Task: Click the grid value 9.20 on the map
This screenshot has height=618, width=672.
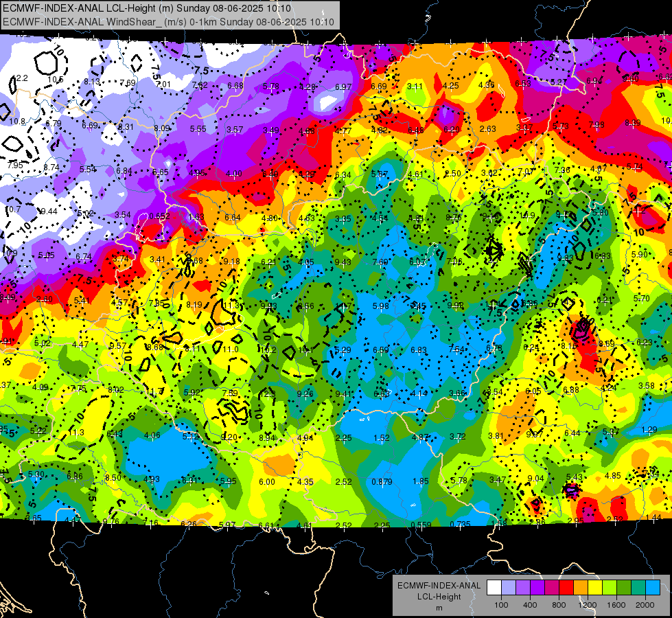Action: tap(229, 437)
